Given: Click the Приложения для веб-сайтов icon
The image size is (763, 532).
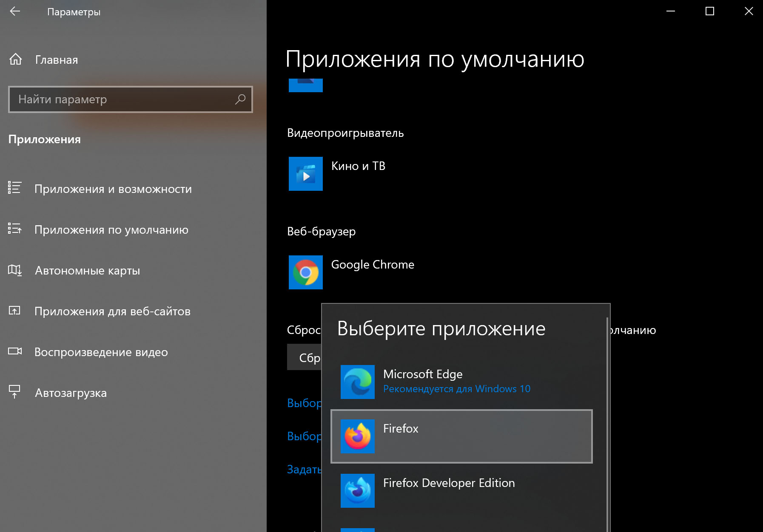Looking at the screenshot, I should [14, 311].
